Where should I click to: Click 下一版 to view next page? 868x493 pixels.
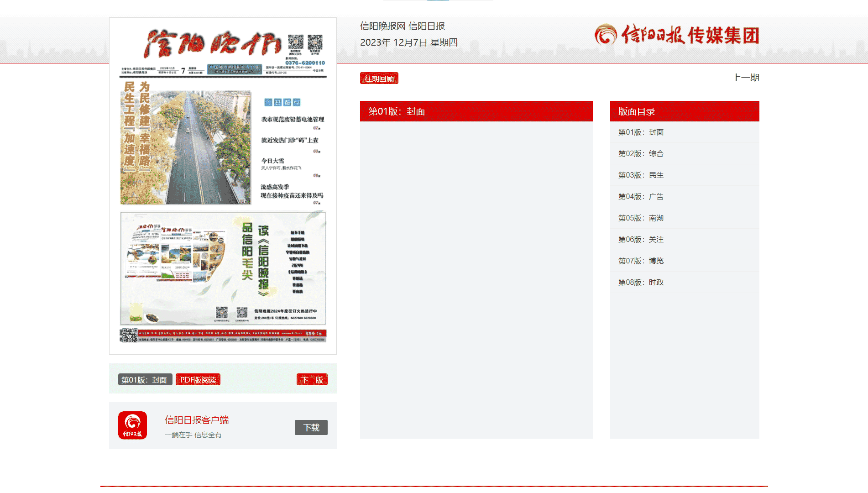click(312, 380)
